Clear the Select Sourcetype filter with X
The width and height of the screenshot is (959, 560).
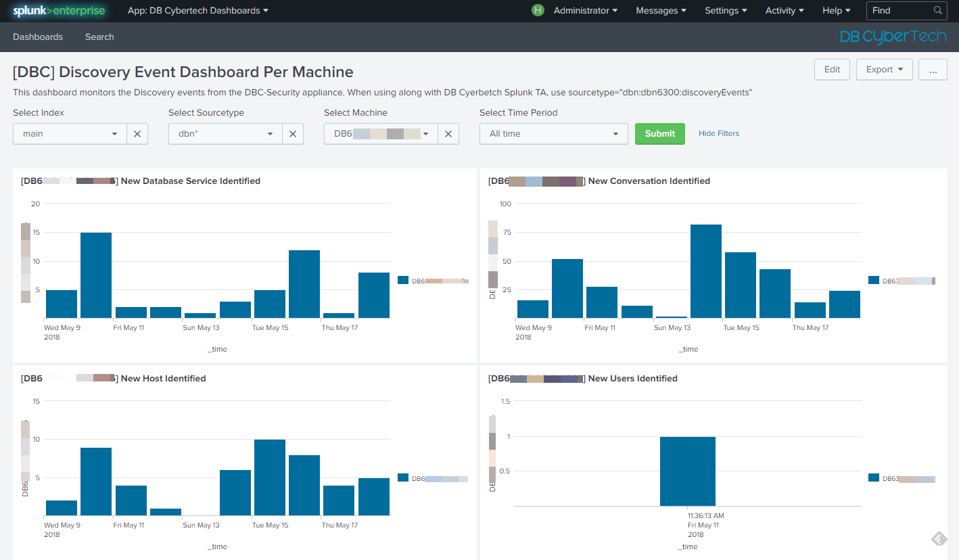tap(293, 134)
